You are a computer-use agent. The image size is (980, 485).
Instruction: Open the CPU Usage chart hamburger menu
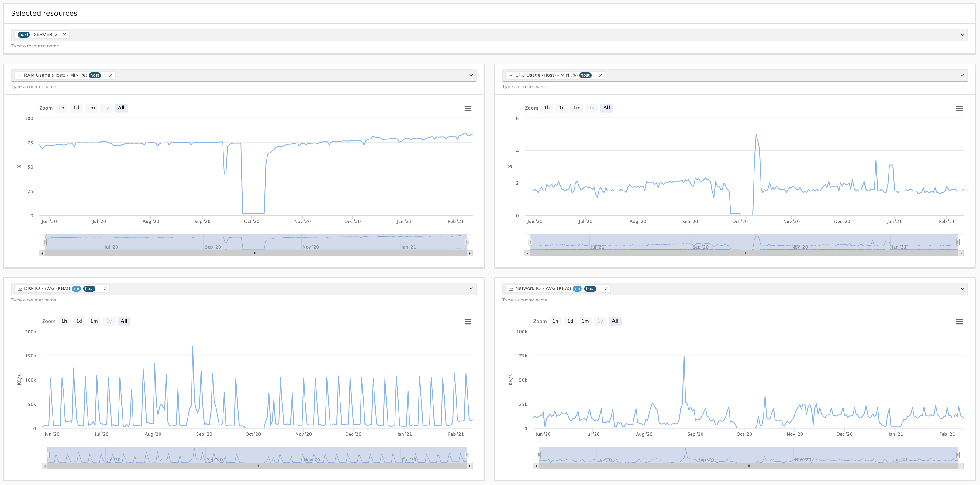pos(959,108)
